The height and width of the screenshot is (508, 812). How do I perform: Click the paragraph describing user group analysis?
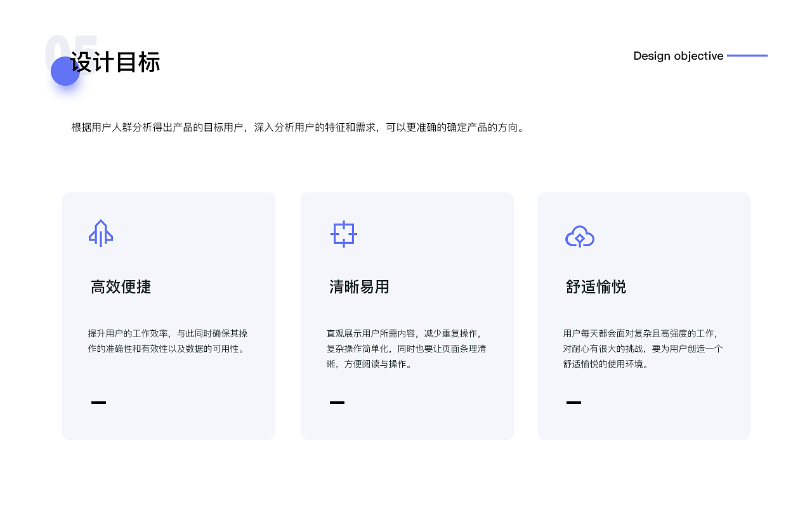point(297,127)
